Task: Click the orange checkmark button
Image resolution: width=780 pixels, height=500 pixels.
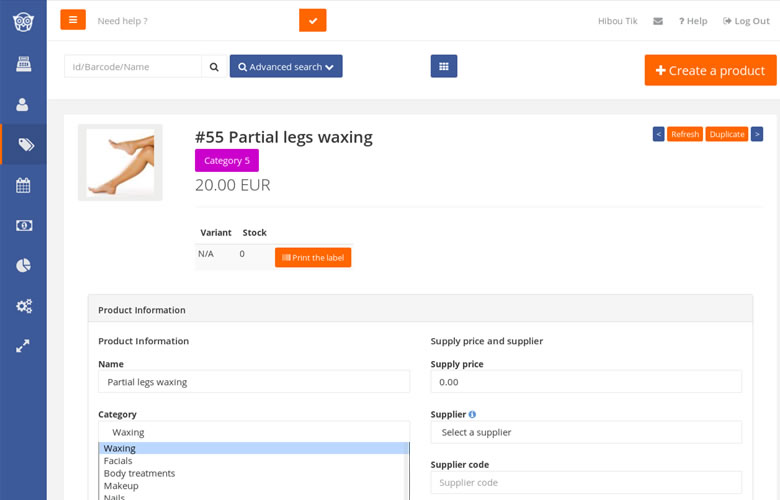Action: (x=312, y=20)
